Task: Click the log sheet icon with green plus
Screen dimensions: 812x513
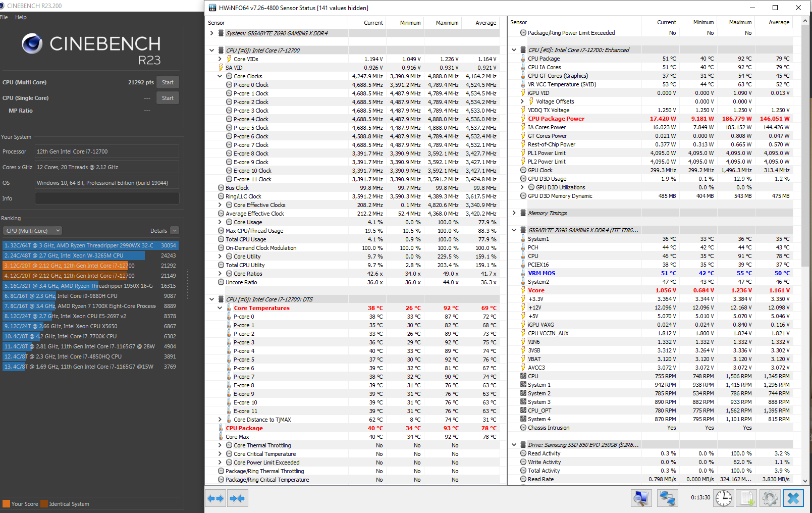Action: click(x=747, y=498)
